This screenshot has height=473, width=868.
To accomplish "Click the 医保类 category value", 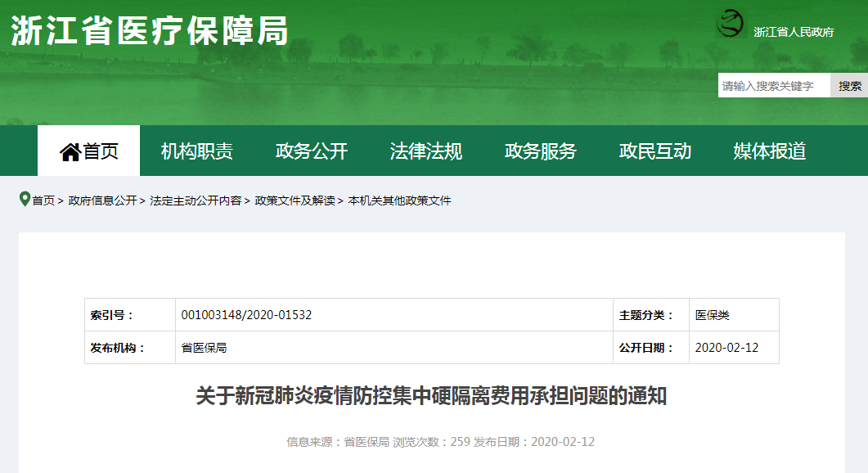I will tap(712, 314).
